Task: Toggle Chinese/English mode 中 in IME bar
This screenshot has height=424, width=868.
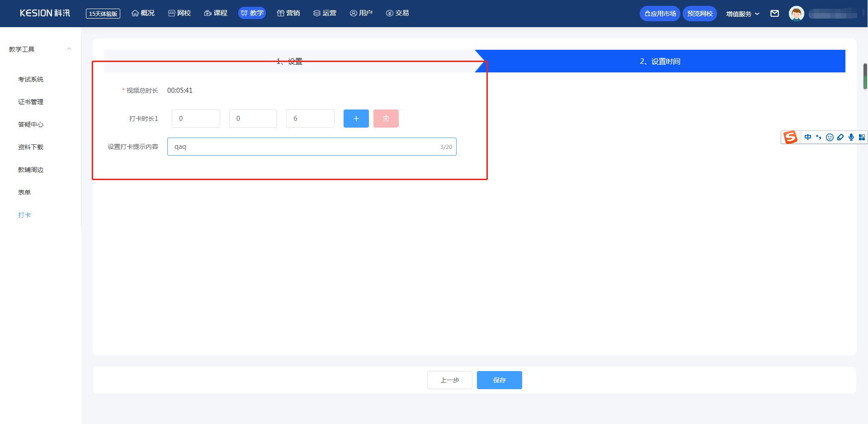Action: pos(808,137)
